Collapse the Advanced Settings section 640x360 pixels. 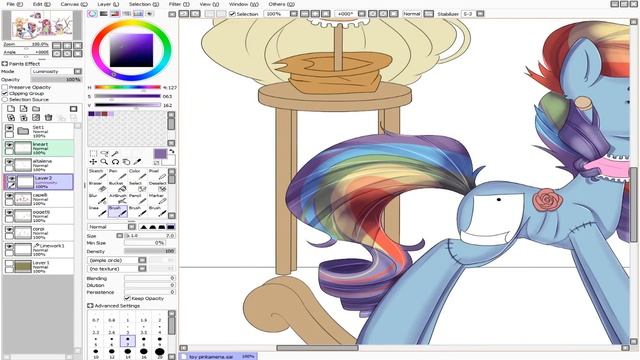click(90, 306)
